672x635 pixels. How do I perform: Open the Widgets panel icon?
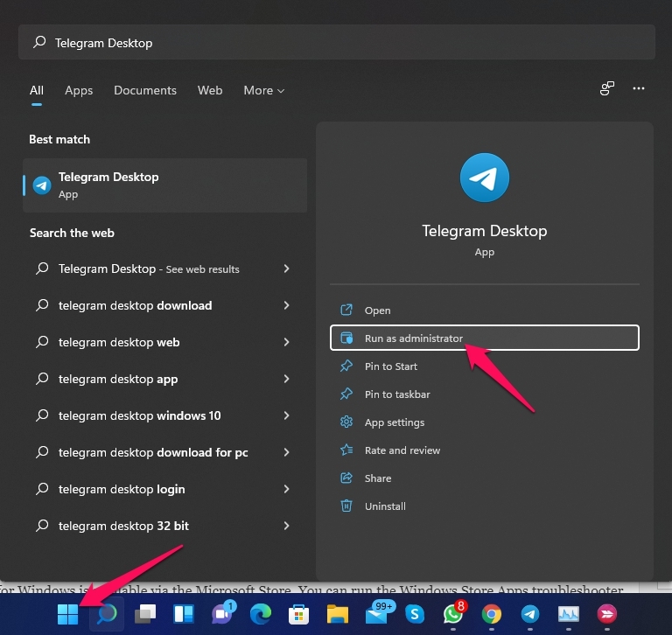point(184,614)
